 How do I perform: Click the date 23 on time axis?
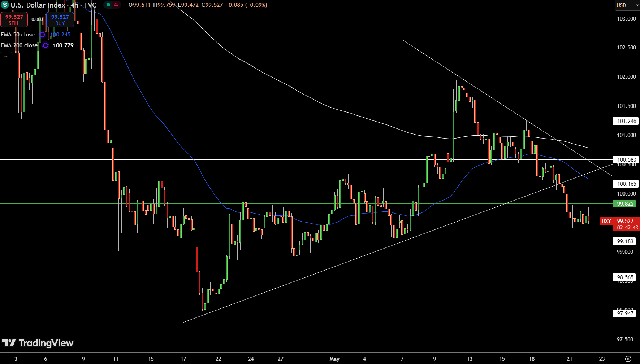point(602,359)
